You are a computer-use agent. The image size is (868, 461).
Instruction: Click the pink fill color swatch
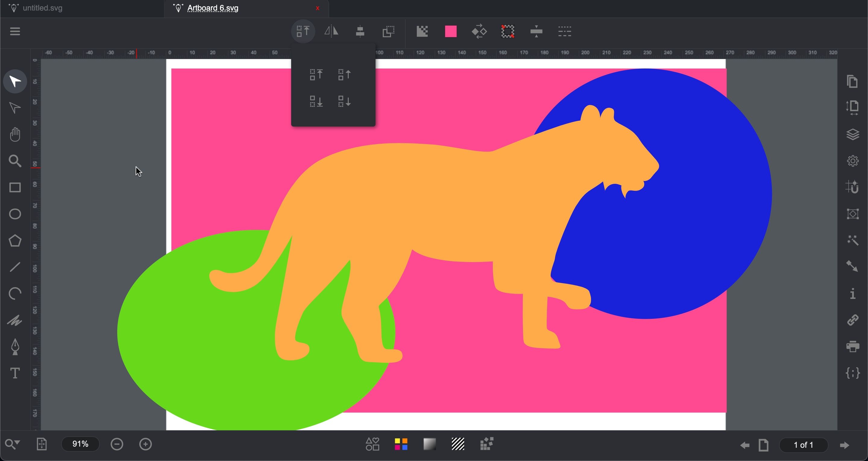point(451,31)
